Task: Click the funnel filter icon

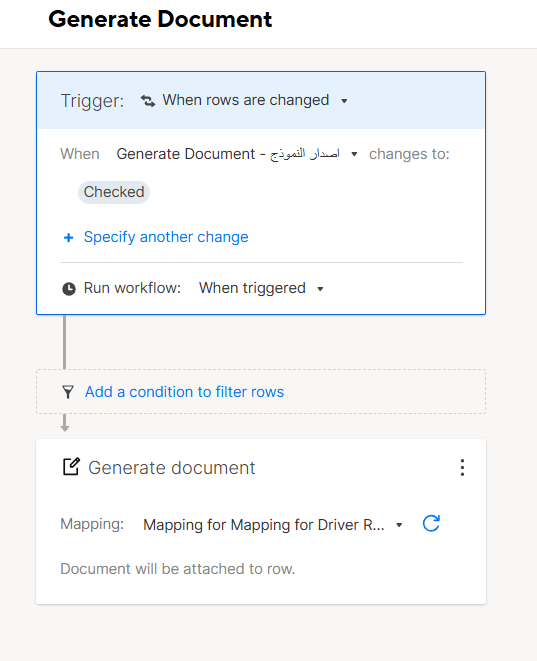Action: pyautogui.click(x=67, y=392)
